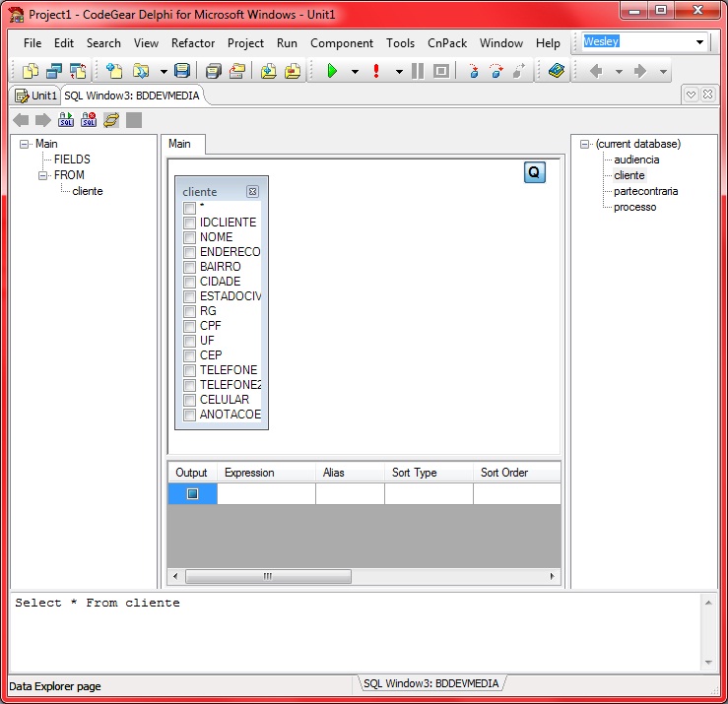Click the program reset stop icon
Screen dimensions: 728x704
[440, 71]
